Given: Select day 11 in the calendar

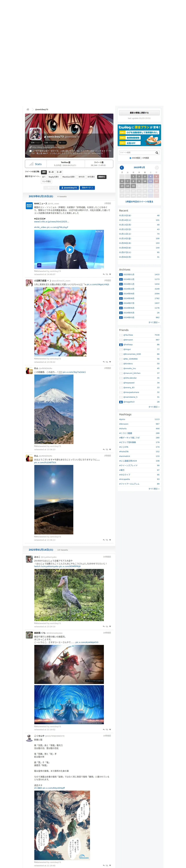Looking at the screenshot, I should (151, 181).
